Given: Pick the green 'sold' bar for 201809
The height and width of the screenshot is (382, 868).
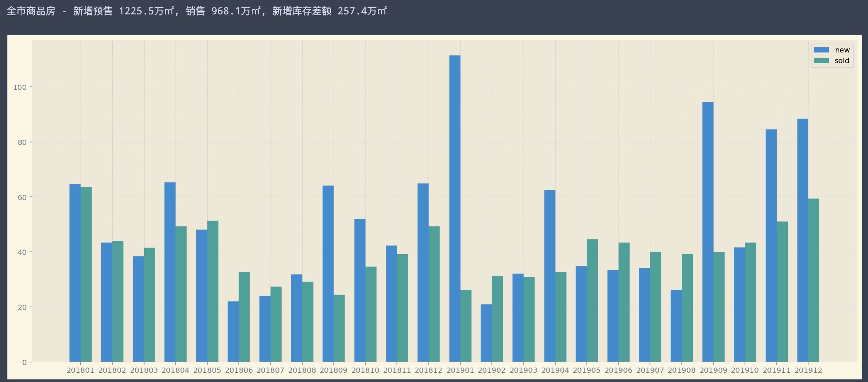Looking at the screenshot, I should [x=339, y=328].
